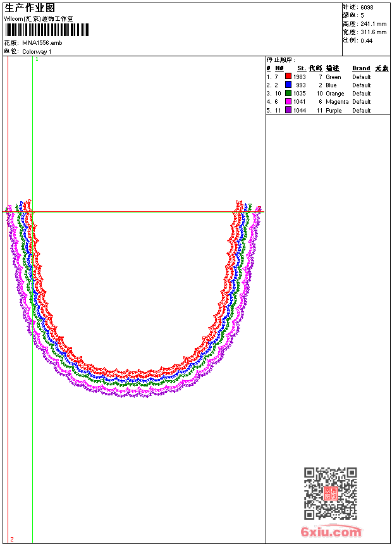
Task: Click the height value 241.1 mm
Action: pos(373,24)
